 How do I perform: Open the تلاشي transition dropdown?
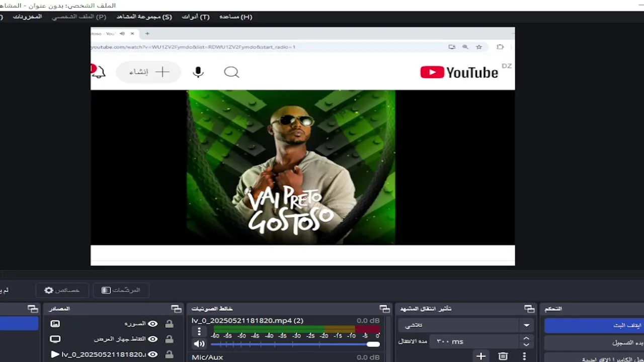(x=465, y=325)
